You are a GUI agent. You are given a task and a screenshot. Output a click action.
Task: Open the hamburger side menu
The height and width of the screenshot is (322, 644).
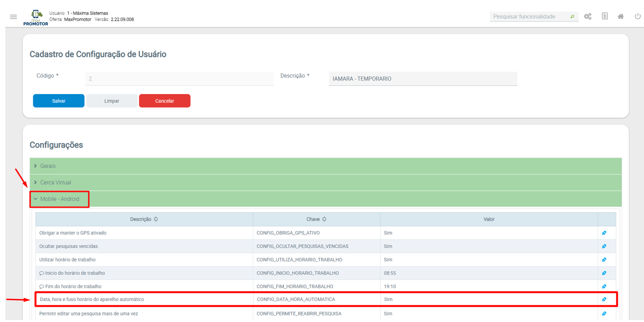point(13,17)
